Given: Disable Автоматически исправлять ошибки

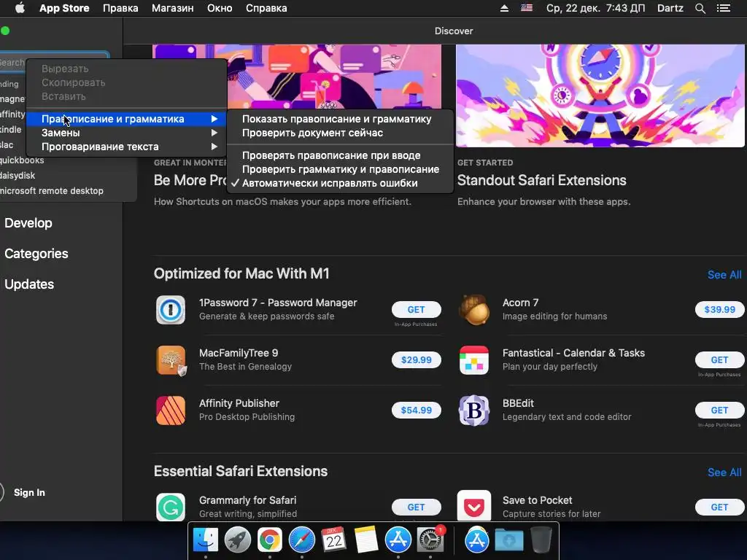Looking at the screenshot, I should (340, 183).
